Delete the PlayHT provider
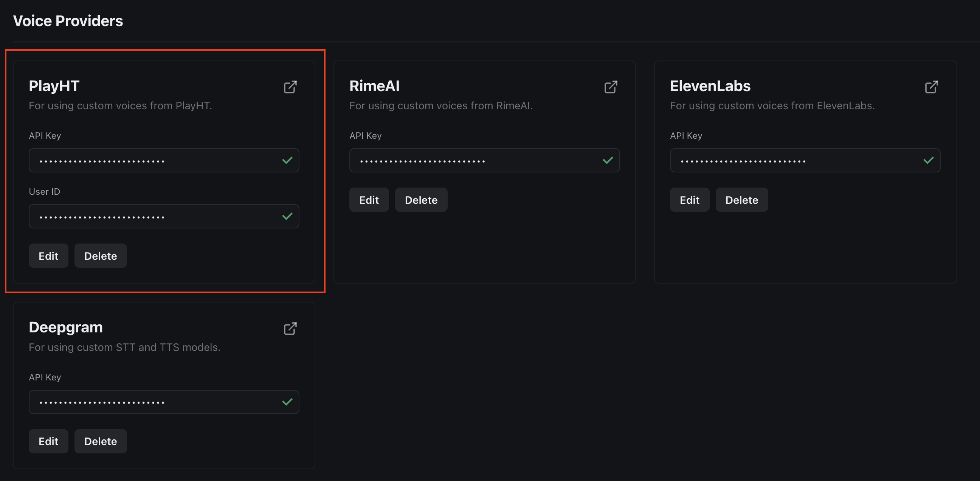980x481 pixels. (101, 256)
